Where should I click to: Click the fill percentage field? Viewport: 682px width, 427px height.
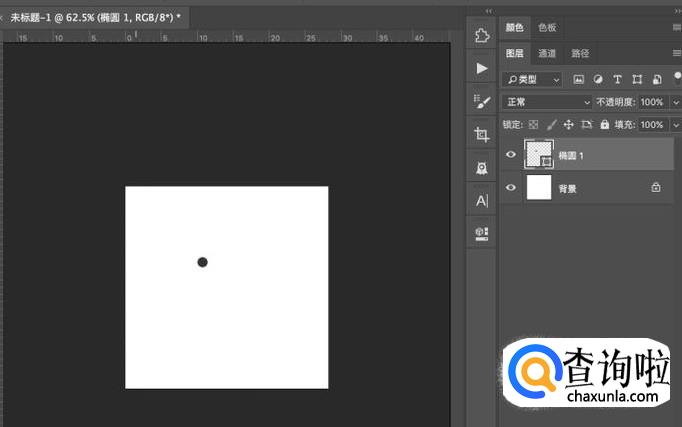(651, 125)
